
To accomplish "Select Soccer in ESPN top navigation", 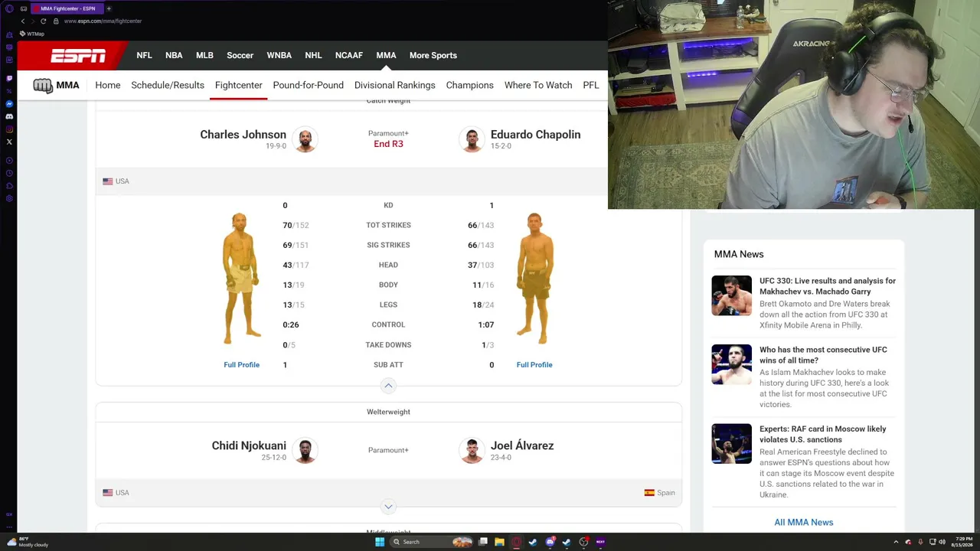I will 240,55.
